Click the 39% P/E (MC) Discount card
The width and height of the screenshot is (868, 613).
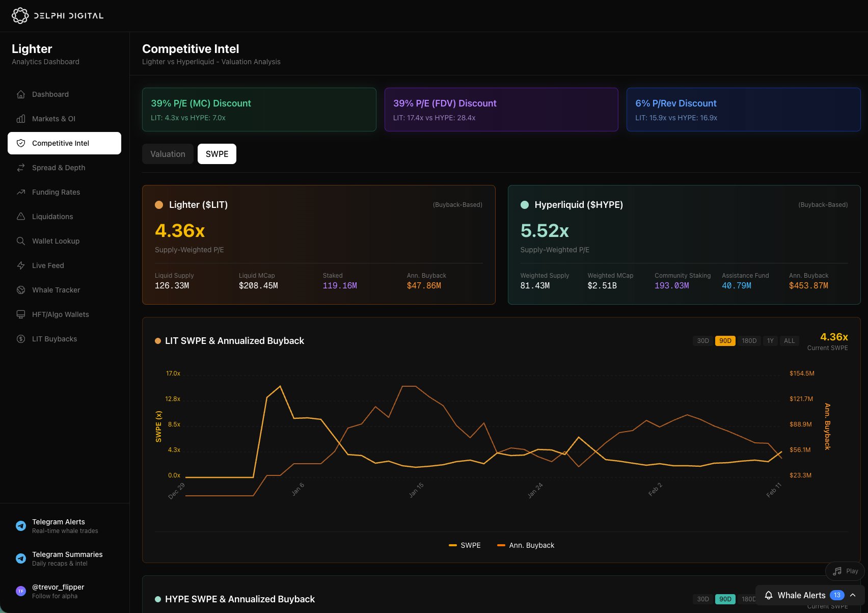pos(259,110)
